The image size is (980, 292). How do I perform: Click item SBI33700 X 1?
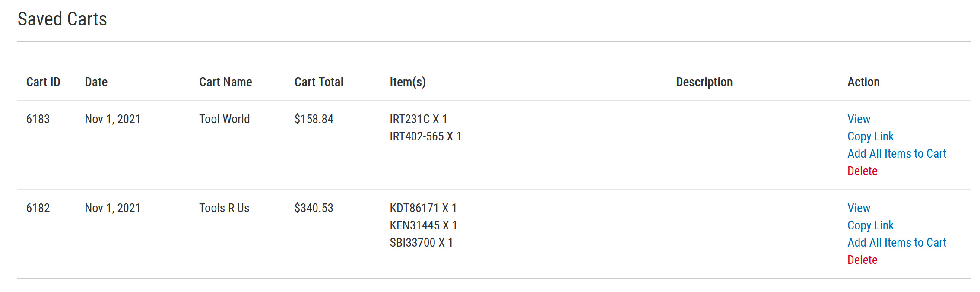coord(421,243)
